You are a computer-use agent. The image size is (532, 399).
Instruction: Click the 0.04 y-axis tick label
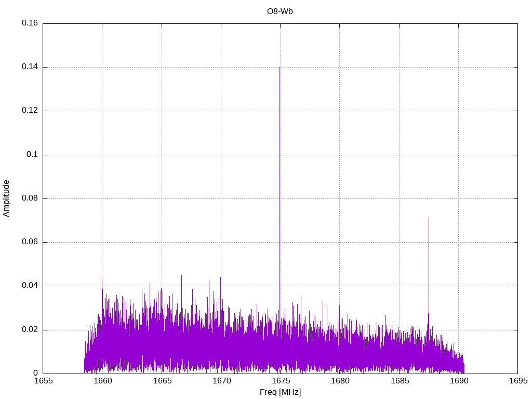(x=29, y=286)
